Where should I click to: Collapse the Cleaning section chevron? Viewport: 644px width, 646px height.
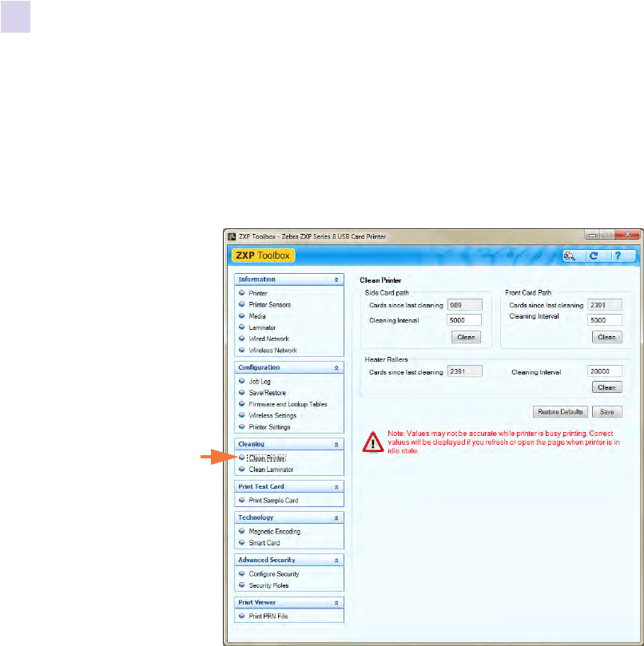(x=336, y=445)
